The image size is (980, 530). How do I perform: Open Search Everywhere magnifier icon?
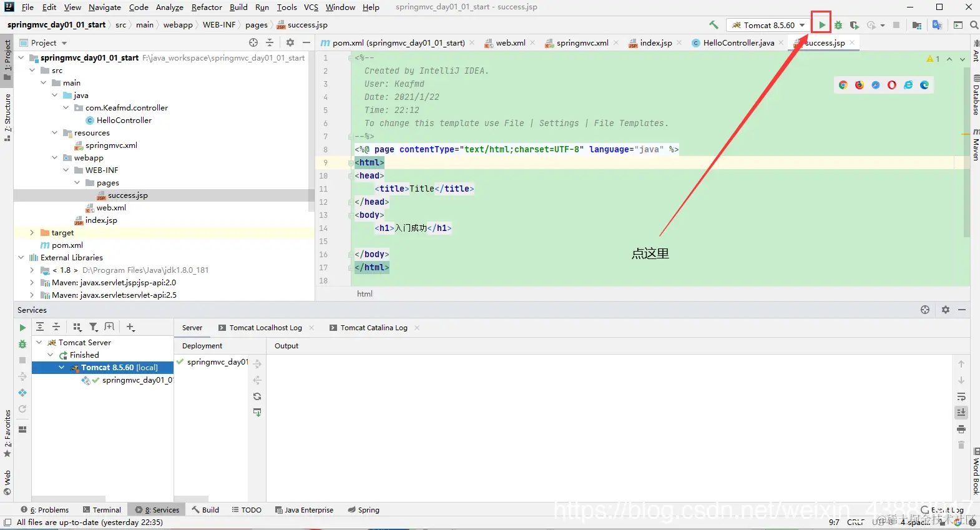tap(974, 25)
